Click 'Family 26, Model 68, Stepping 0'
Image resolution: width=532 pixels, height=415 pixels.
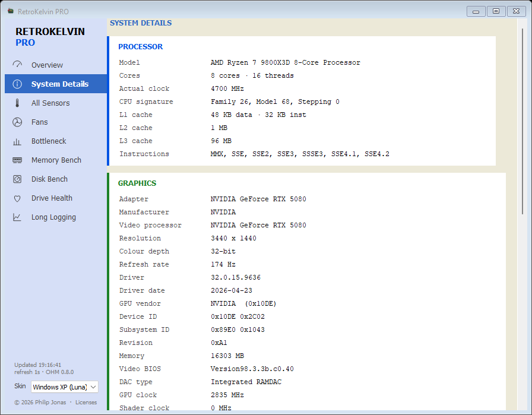coord(275,102)
